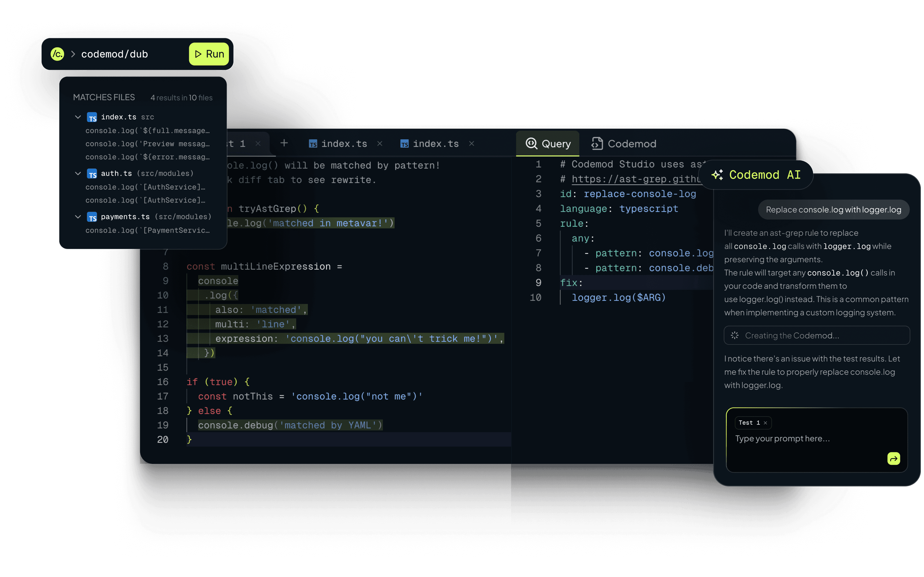
Task: Collapse the auth.ts matches group
Action: pyautogui.click(x=78, y=173)
